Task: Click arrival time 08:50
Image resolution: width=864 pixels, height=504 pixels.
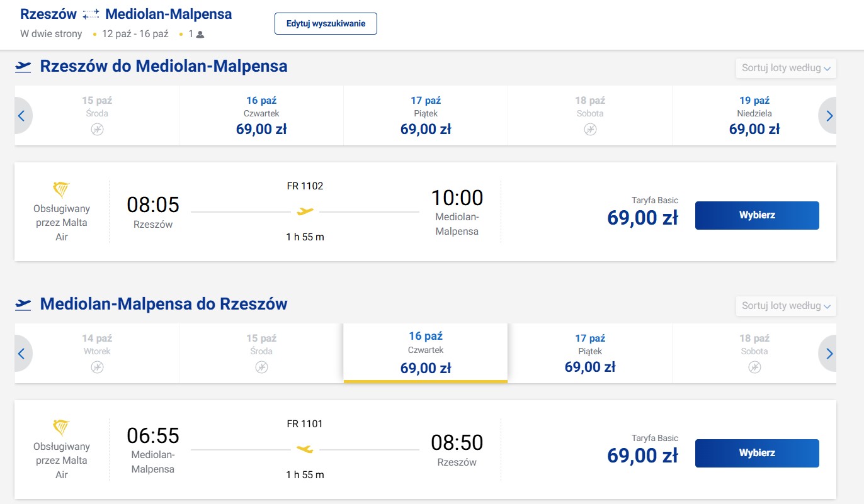Action: pyautogui.click(x=457, y=442)
